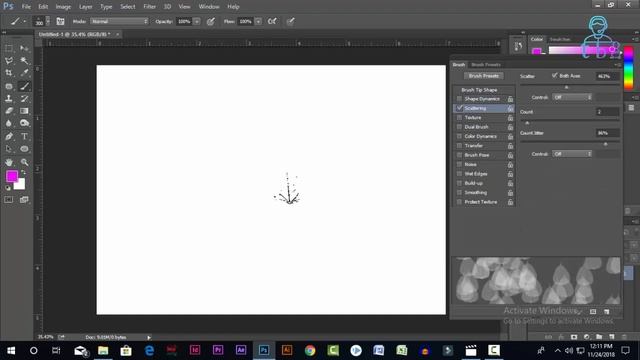The height and width of the screenshot is (360, 640).
Task: Toggle the Brush panel from options bar
Action: pos(60,21)
